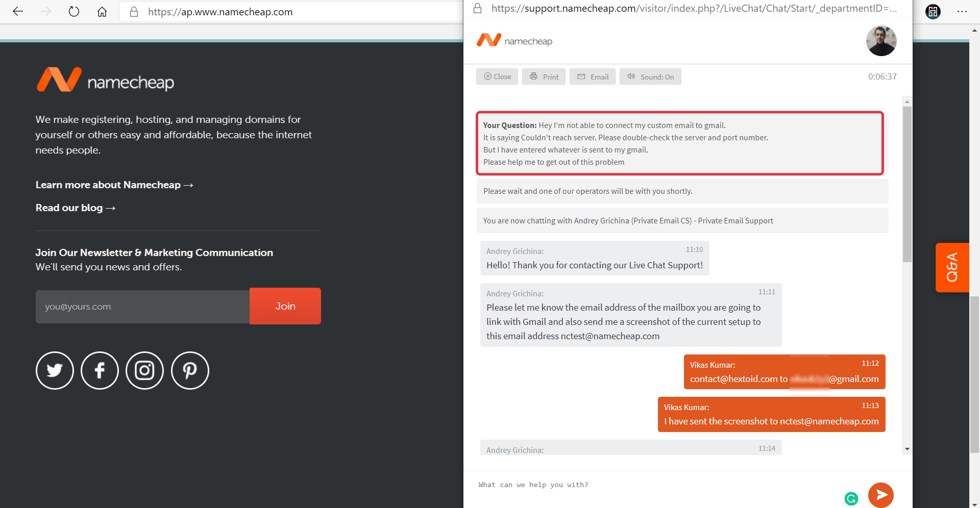Go back with the browser back arrow
This screenshot has height=508, width=980.
[18, 12]
